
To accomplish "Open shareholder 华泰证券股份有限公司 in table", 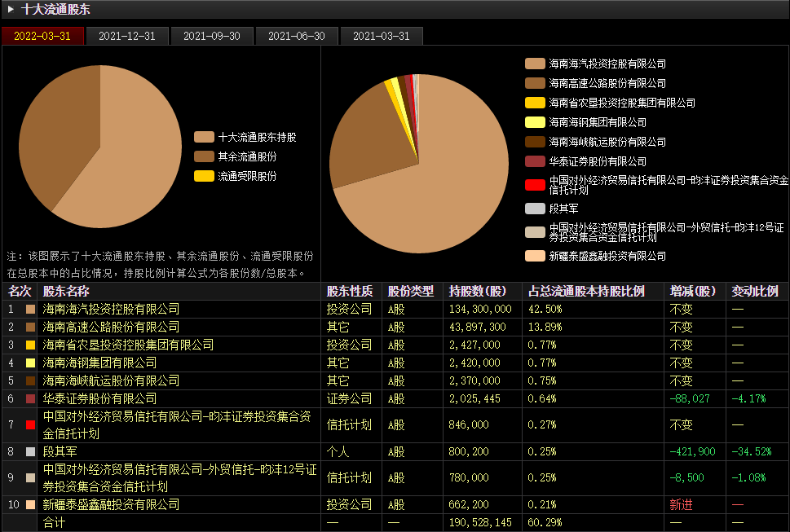I will [99, 398].
